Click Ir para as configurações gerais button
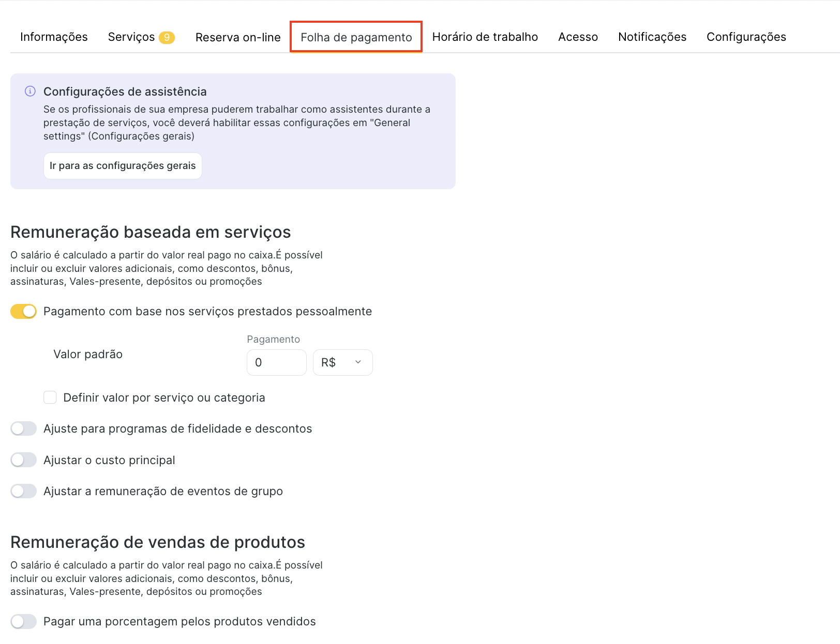 123,166
